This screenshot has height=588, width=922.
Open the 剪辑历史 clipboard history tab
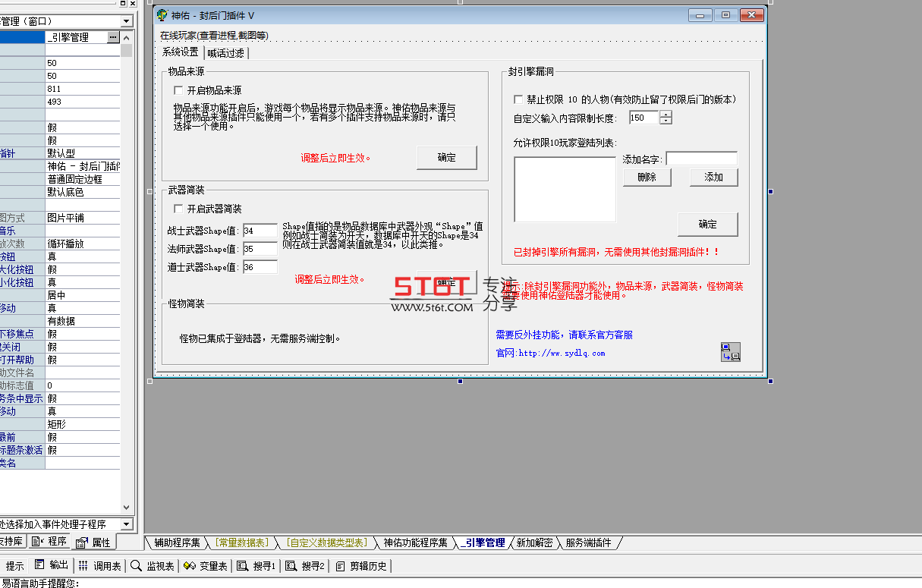pos(361,565)
